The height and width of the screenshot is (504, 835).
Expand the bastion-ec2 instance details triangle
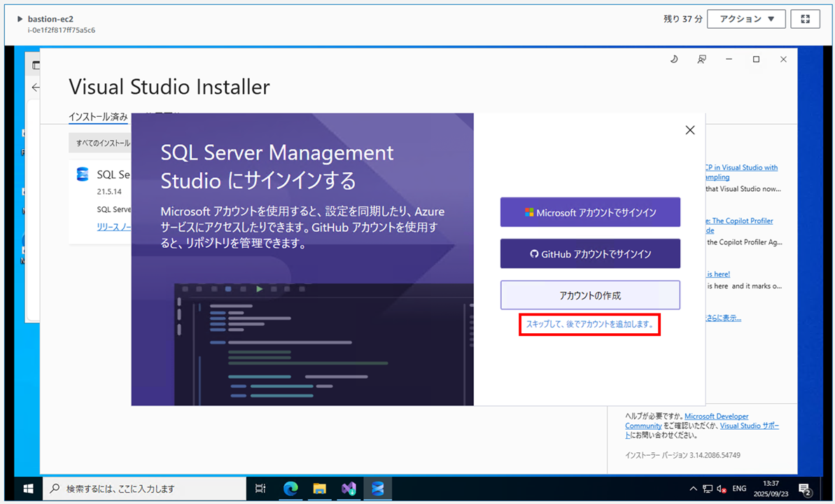(20, 19)
